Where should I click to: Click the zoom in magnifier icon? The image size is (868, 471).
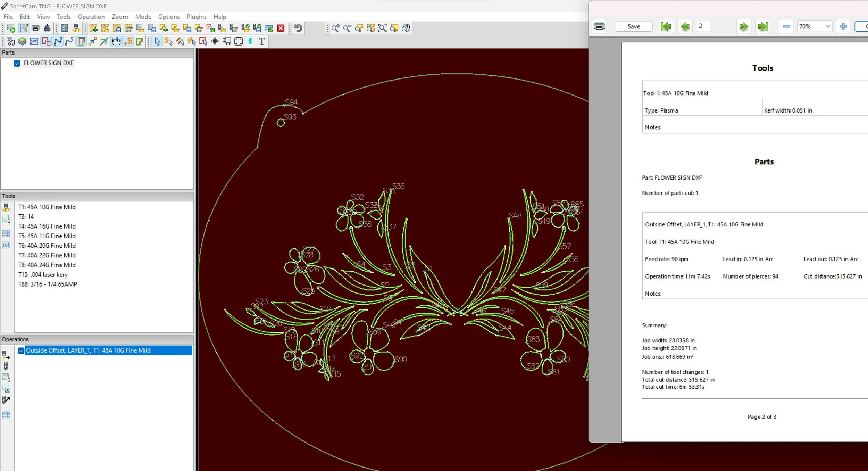click(335, 28)
